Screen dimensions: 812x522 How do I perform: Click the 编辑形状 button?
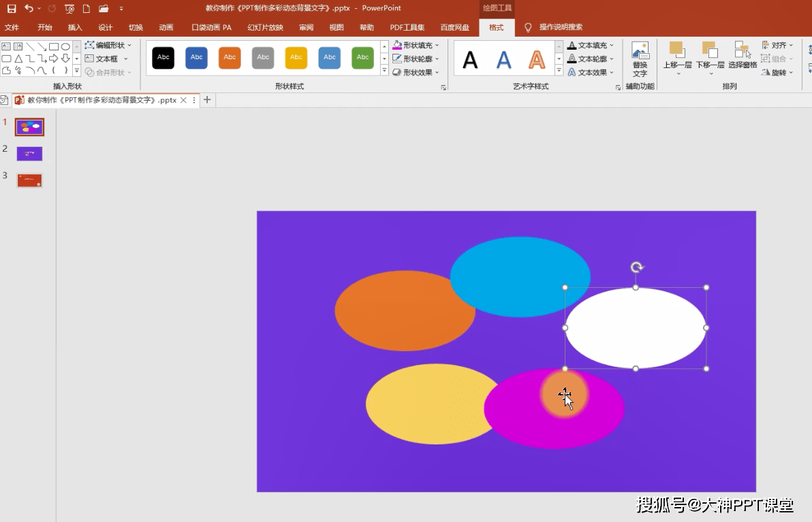tap(109, 44)
